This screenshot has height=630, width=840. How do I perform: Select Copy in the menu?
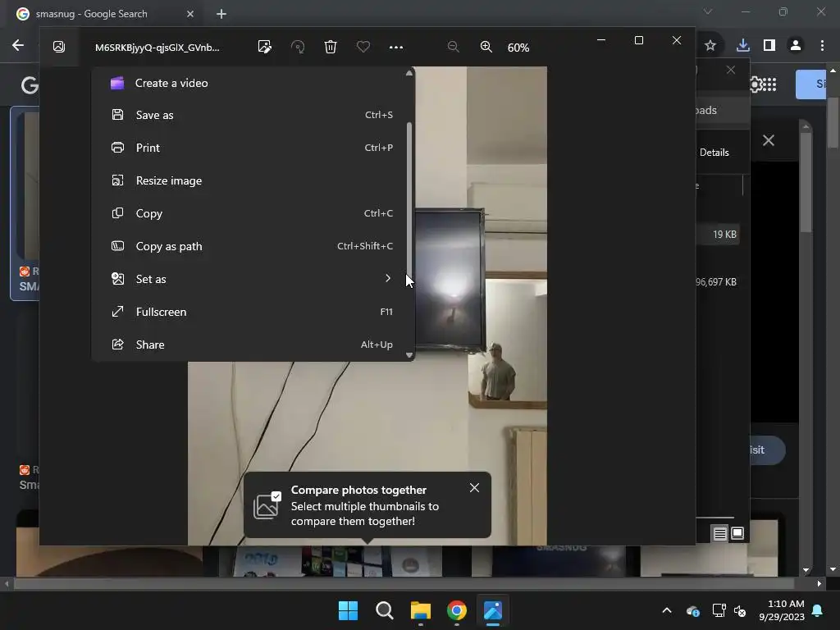[x=253, y=213]
